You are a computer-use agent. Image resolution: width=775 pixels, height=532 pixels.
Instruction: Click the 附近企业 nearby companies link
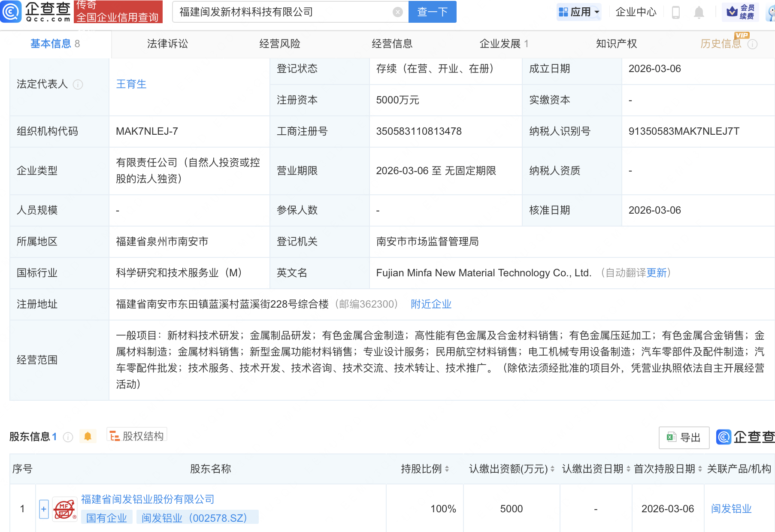point(431,304)
